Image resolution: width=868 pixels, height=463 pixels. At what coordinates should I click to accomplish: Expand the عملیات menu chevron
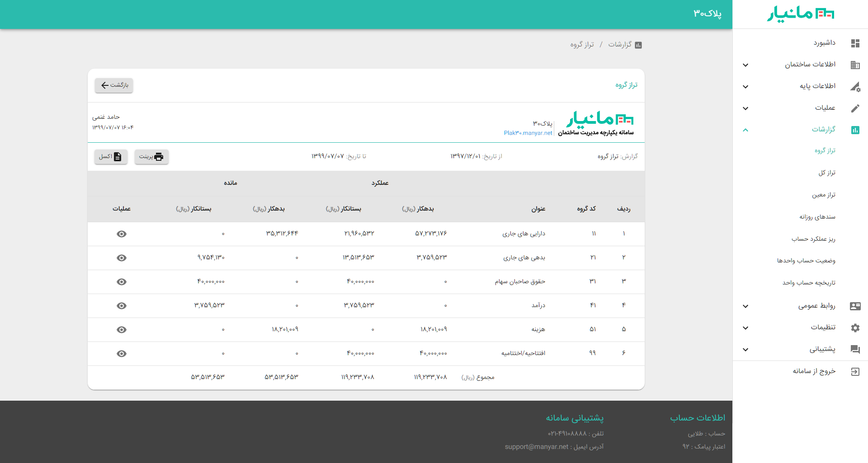[x=745, y=108]
